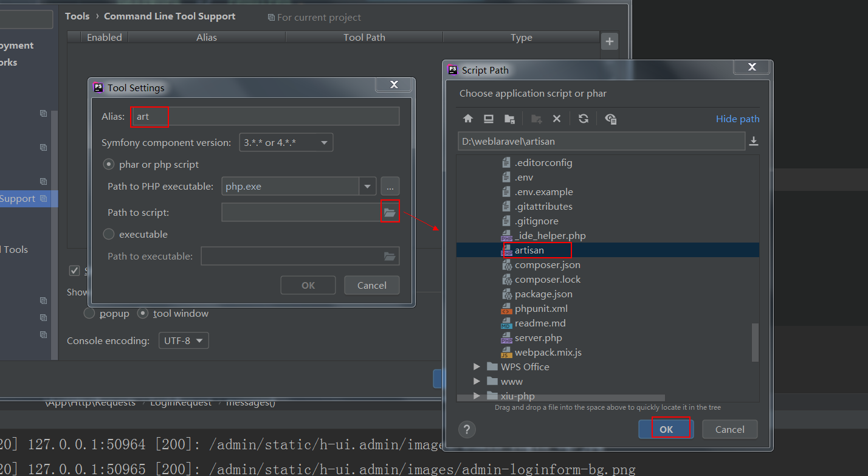
Task: Click the Delete (X) icon in the file chooser toolbar
Action: point(556,119)
